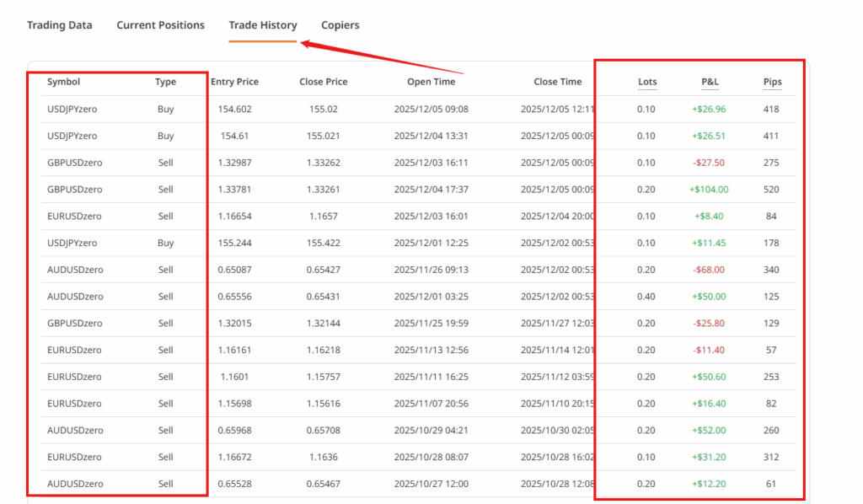Viewport: 863px width, 504px height.
Task: Switch to the Trading Data tab
Action: coord(59,25)
